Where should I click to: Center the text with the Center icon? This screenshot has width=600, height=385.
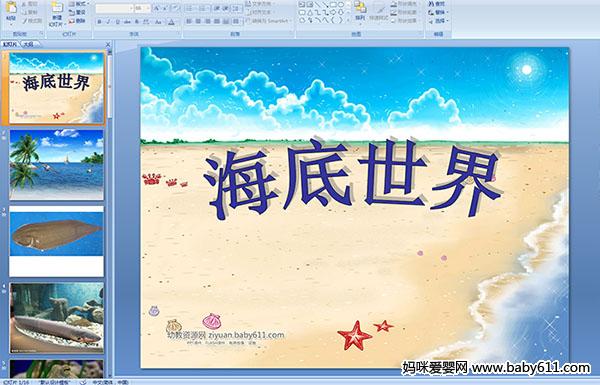pos(198,21)
